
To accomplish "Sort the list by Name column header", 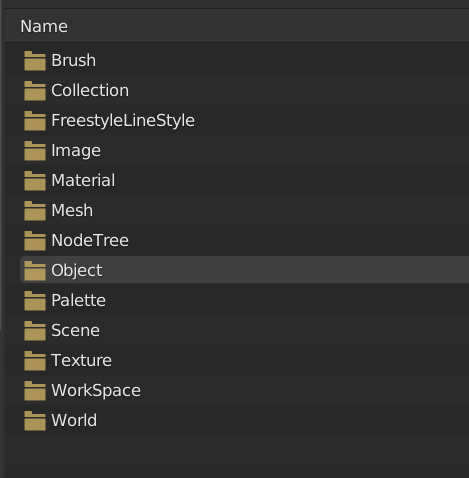I will [44, 26].
